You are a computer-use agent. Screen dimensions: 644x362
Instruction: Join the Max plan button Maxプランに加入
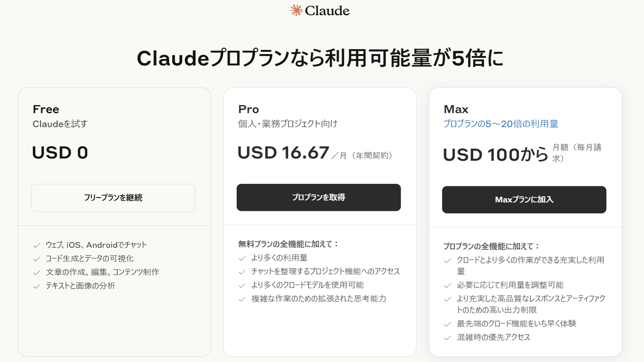point(524,200)
